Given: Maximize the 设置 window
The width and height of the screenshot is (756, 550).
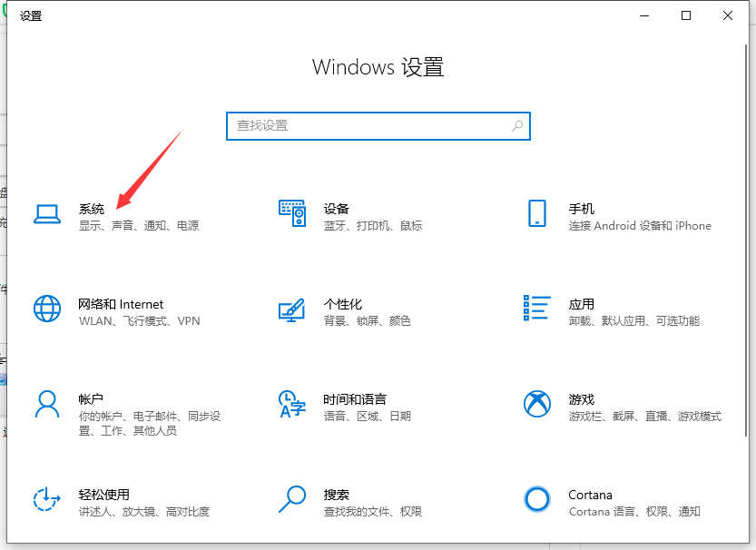Looking at the screenshot, I should point(686,15).
